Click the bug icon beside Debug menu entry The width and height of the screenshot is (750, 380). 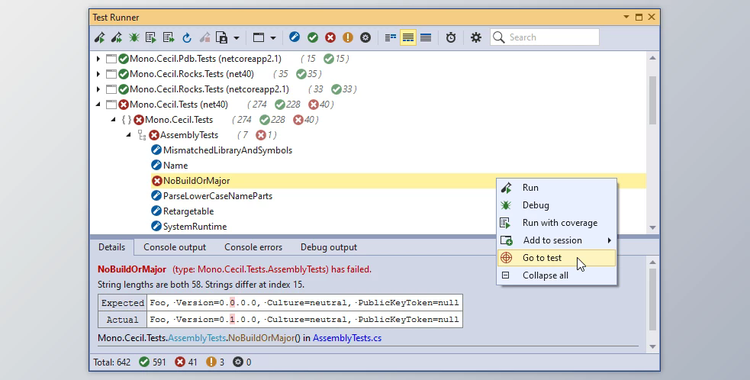506,205
